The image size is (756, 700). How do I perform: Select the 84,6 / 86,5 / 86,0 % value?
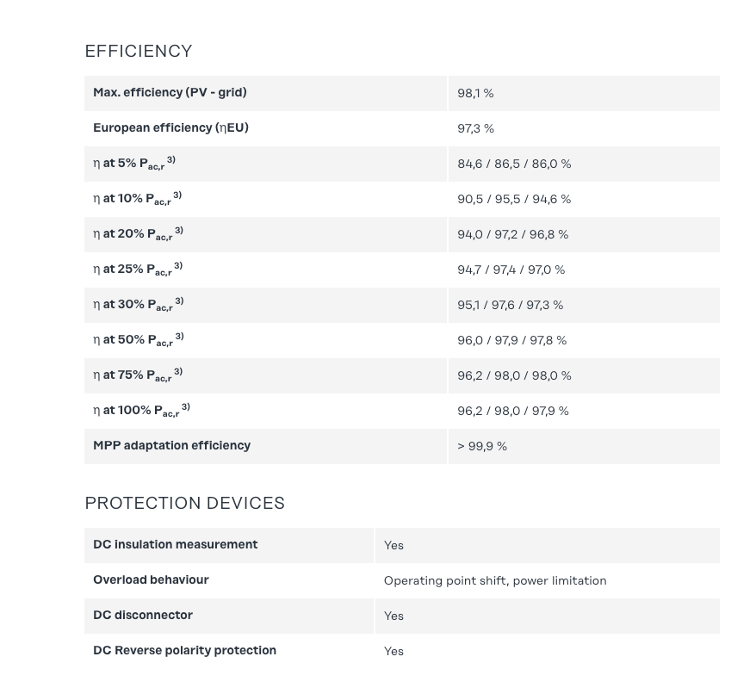514,164
